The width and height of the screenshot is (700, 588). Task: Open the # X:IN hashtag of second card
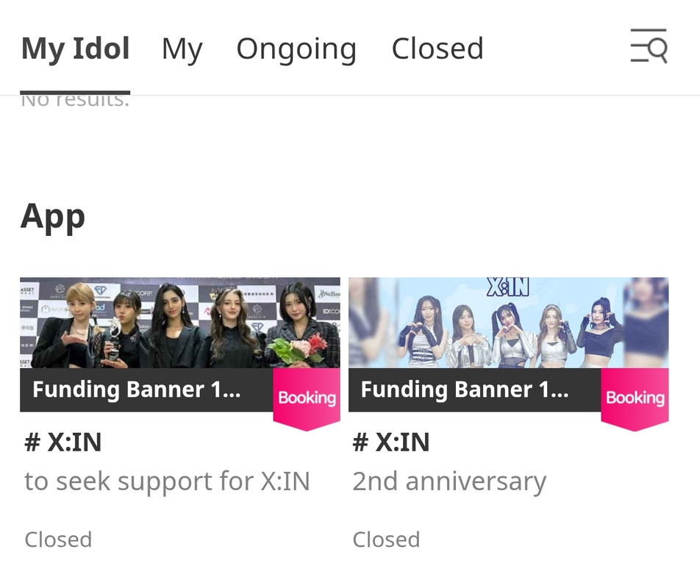coord(391,442)
